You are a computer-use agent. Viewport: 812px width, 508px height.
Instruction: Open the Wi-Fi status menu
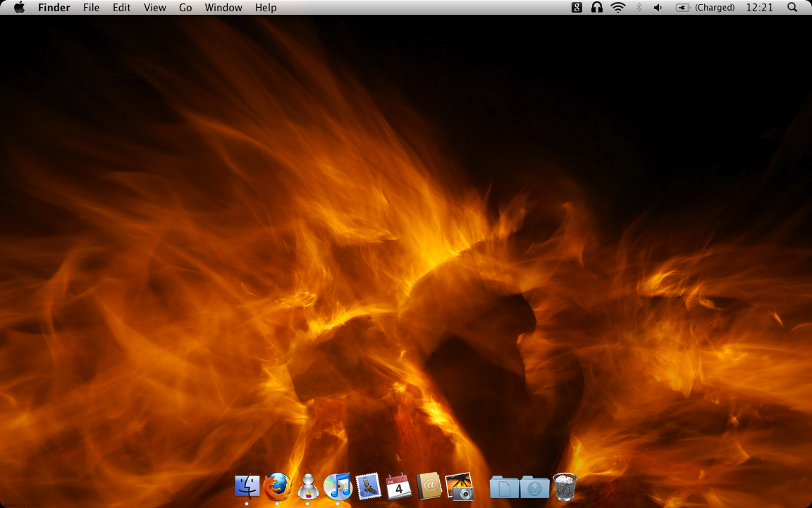pyautogui.click(x=617, y=7)
